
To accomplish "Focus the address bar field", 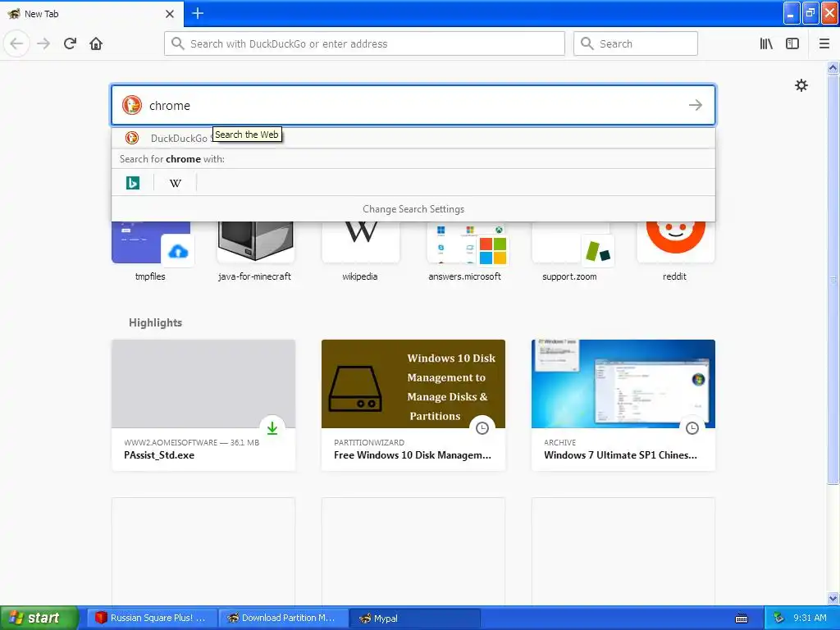I will click(x=364, y=43).
